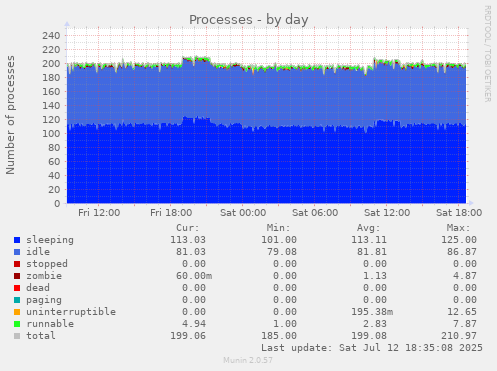Click runnable minimum value 1.00
This screenshot has width=497, height=371.
click(x=285, y=324)
